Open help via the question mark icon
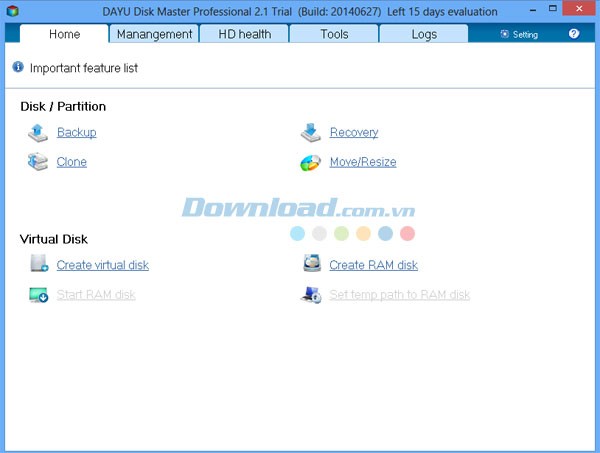 (574, 34)
